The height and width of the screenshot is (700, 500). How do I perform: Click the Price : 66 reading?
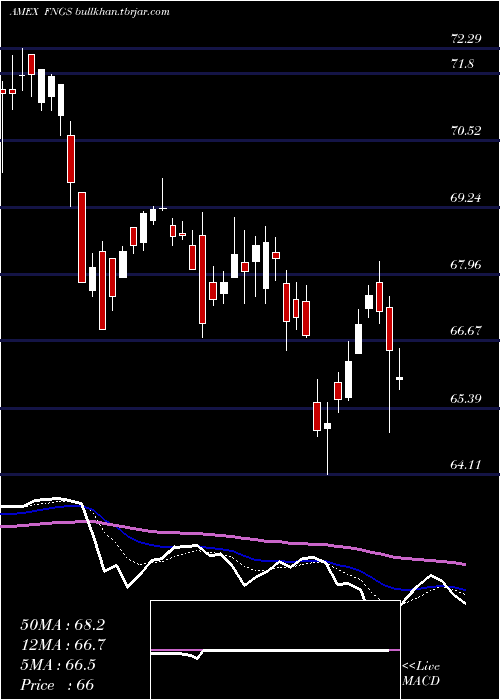tap(57, 684)
